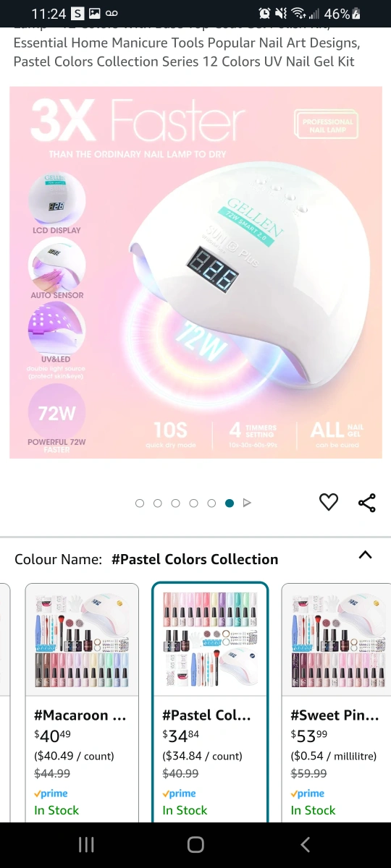This screenshot has width=391, height=868.
Task: Open the share icon
Action: coord(367,503)
